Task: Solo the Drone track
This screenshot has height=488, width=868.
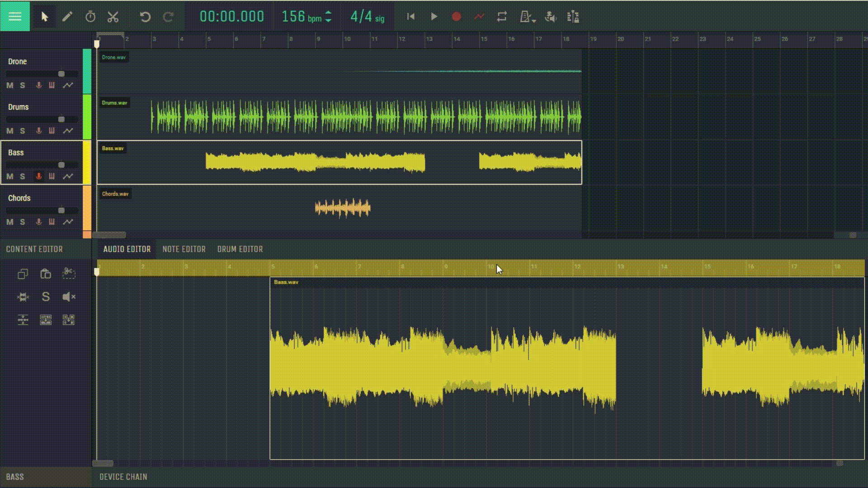Action: pos(22,85)
